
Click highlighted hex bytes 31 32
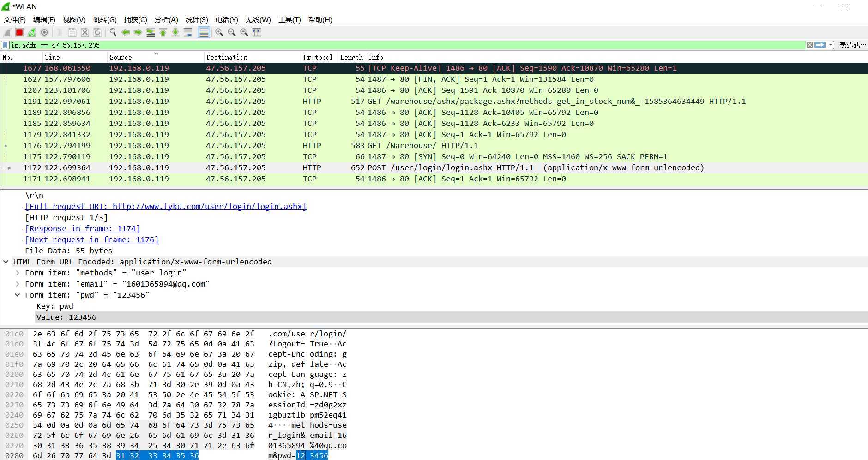[127, 455]
